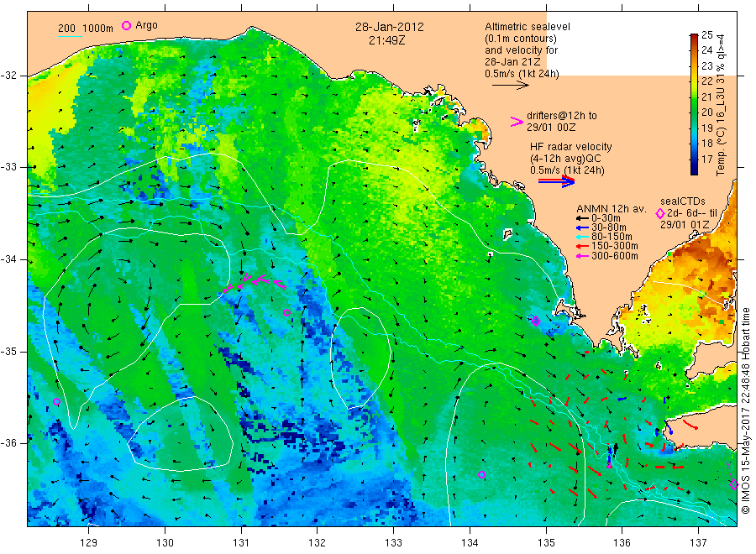Click the Argo float marker near 131.6E, 34.6S
Screen dimensions: 756x554
(x=287, y=312)
